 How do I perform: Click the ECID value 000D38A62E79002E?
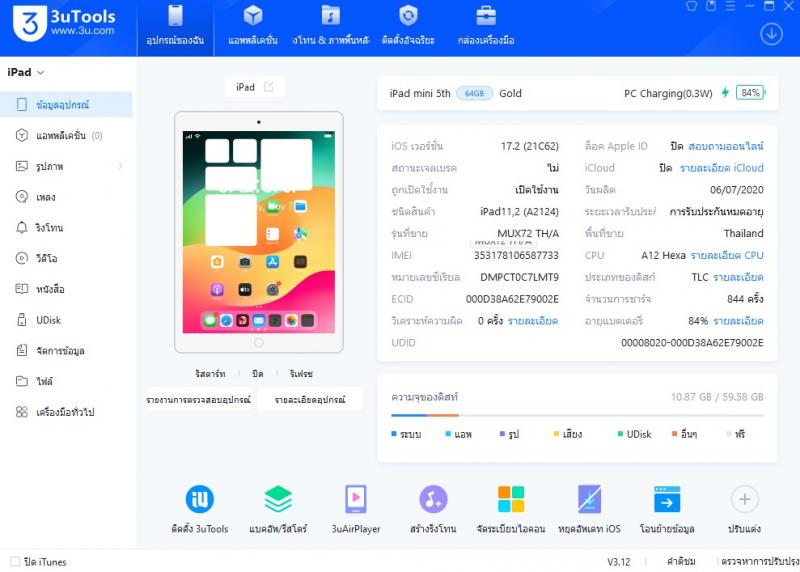tap(512, 299)
